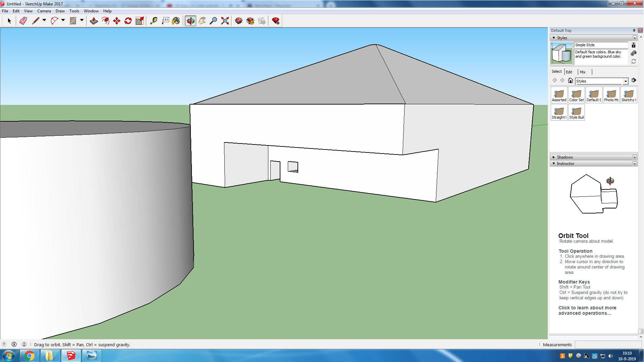Open the Extension Manager ruby icon

pyautogui.click(x=276, y=21)
